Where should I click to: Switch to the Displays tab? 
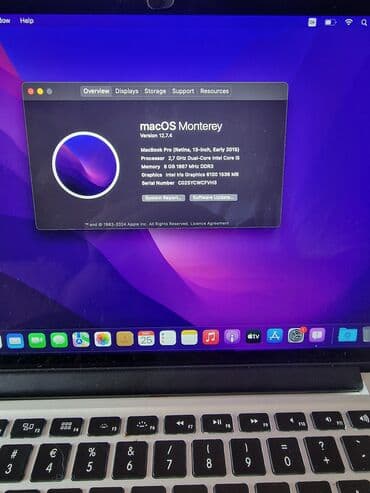coord(127,91)
